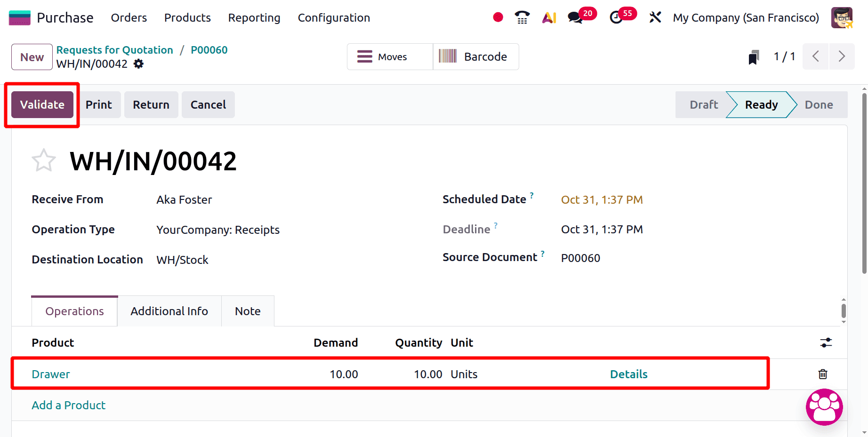Image resolution: width=868 pixels, height=437 pixels.
Task: Open the Configuration menu
Action: pyautogui.click(x=333, y=18)
